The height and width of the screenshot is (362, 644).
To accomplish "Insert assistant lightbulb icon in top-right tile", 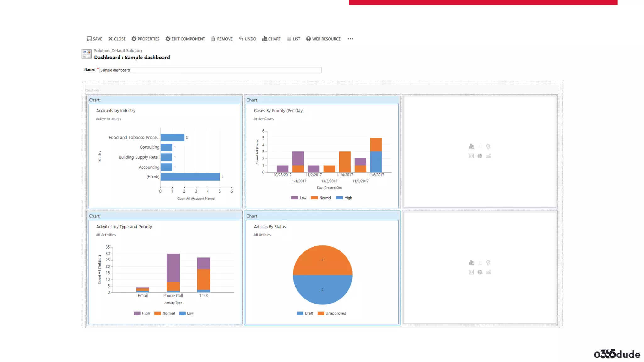I will 488,147.
